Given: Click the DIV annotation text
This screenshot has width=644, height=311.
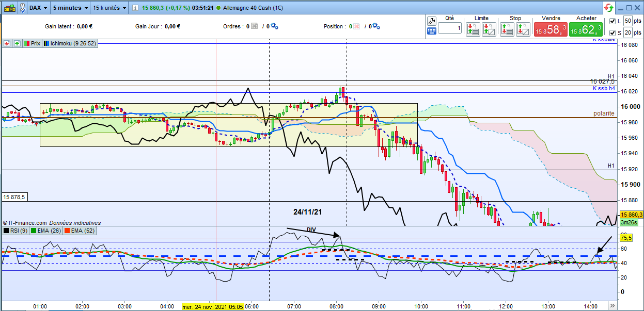Looking at the screenshot, I should tap(311, 230).
